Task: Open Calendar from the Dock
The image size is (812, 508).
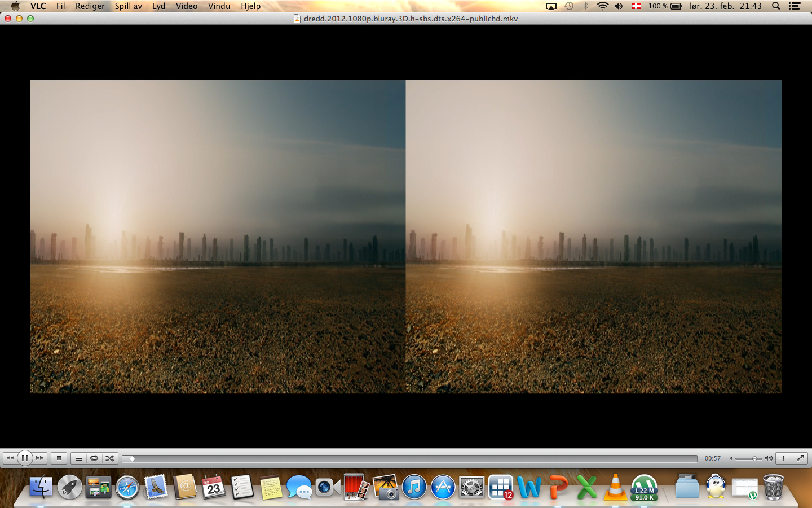Action: point(214,487)
